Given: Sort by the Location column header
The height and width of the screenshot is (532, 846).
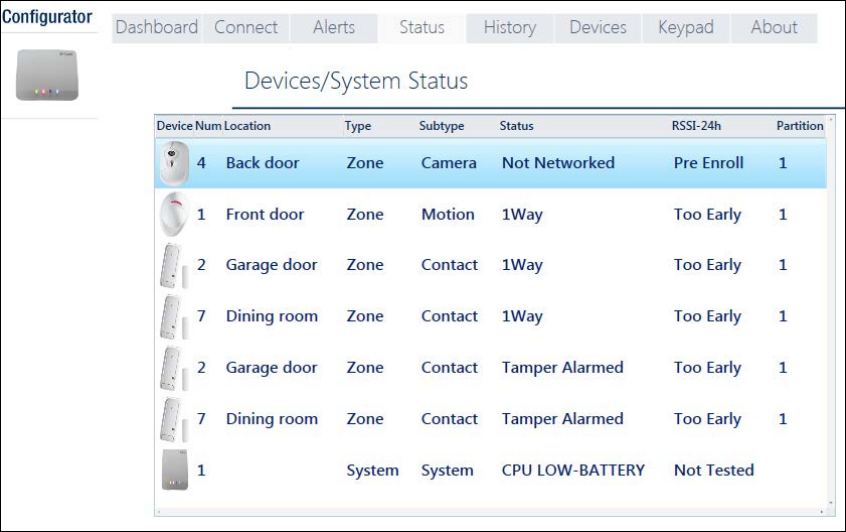Looking at the screenshot, I should click(247, 126).
